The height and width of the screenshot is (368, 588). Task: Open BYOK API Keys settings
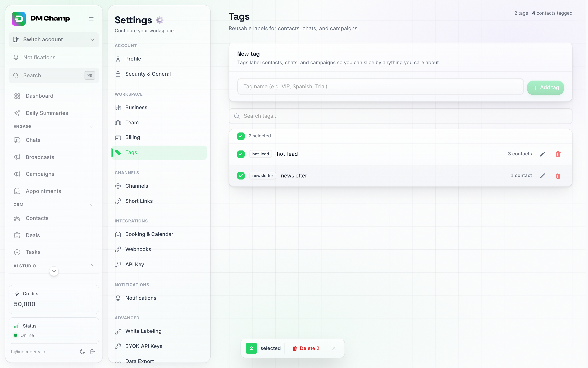pyautogui.click(x=159, y=346)
